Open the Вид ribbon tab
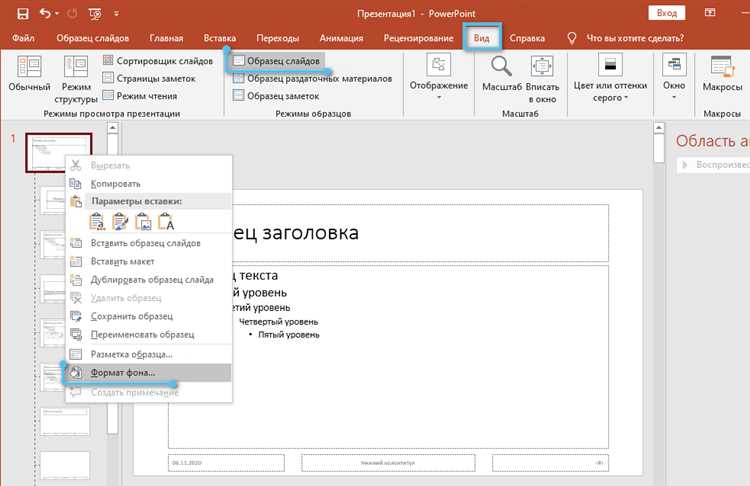The height and width of the screenshot is (486, 750). 482,37
